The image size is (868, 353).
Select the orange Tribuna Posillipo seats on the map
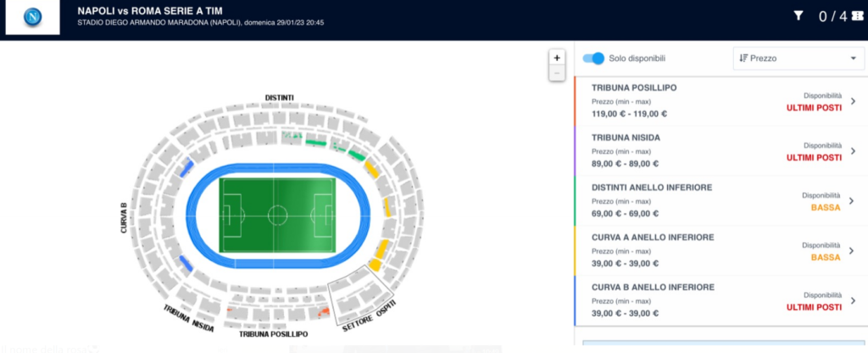coord(322,312)
